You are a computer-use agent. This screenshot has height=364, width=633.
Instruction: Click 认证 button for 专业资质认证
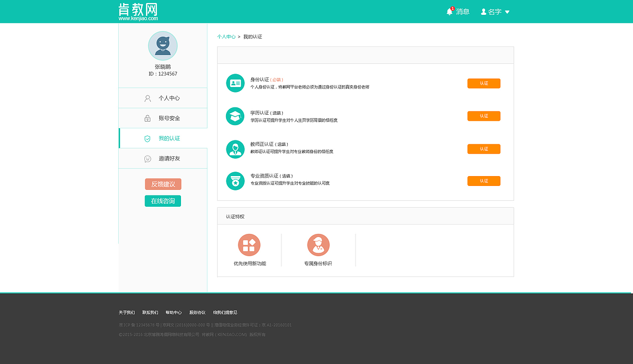tap(484, 181)
